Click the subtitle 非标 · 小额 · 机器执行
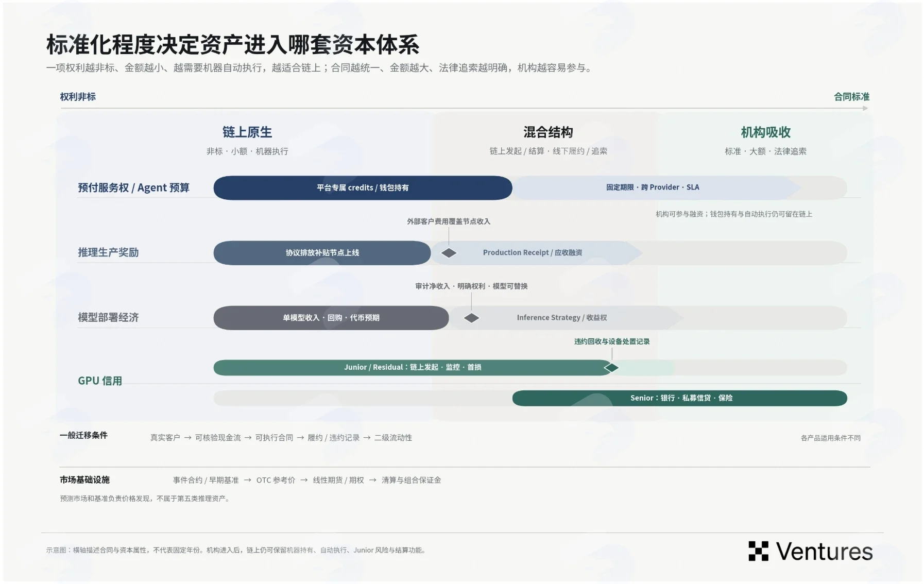This screenshot has height=584, width=924. click(247, 151)
